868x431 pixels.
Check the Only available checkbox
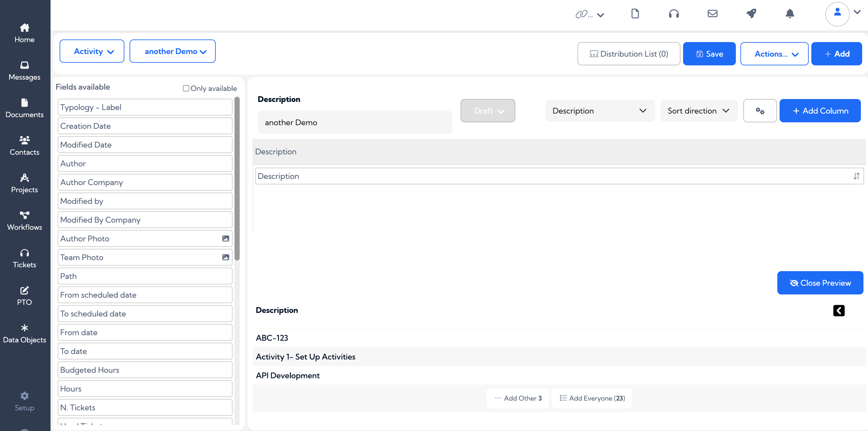186,88
